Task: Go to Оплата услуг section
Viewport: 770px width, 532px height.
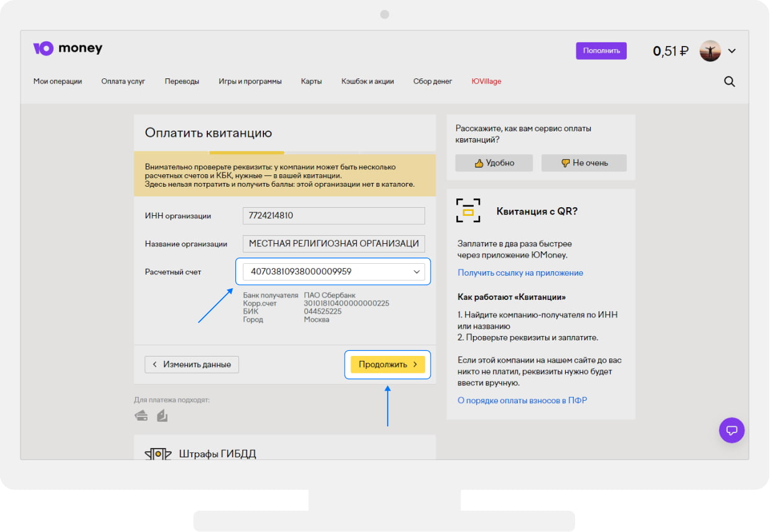Action: 123,82
